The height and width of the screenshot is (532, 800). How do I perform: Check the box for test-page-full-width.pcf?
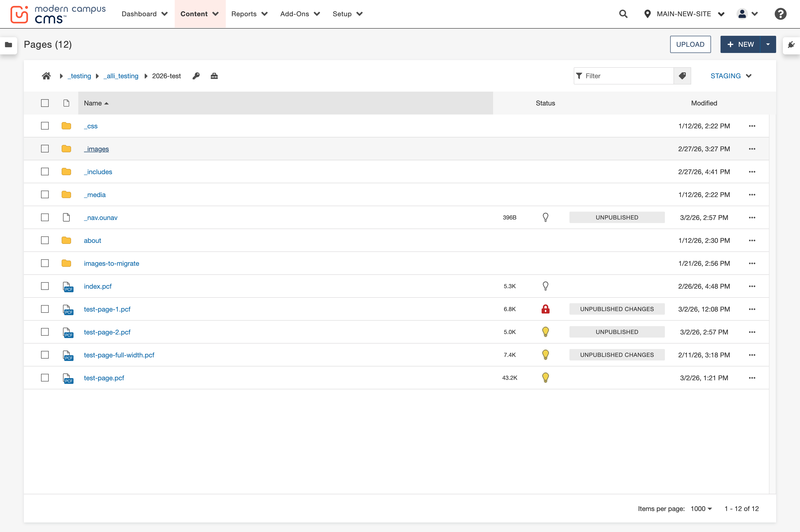[45, 355]
